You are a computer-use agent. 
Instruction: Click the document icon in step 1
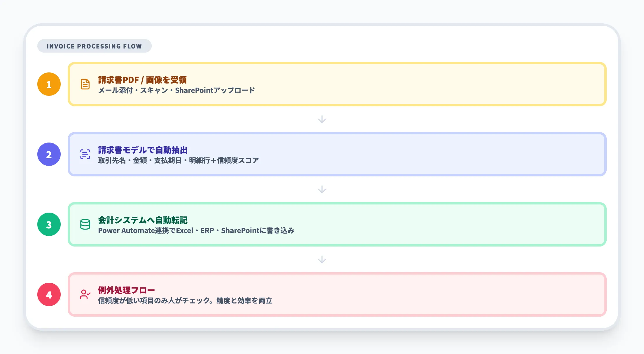pos(85,84)
